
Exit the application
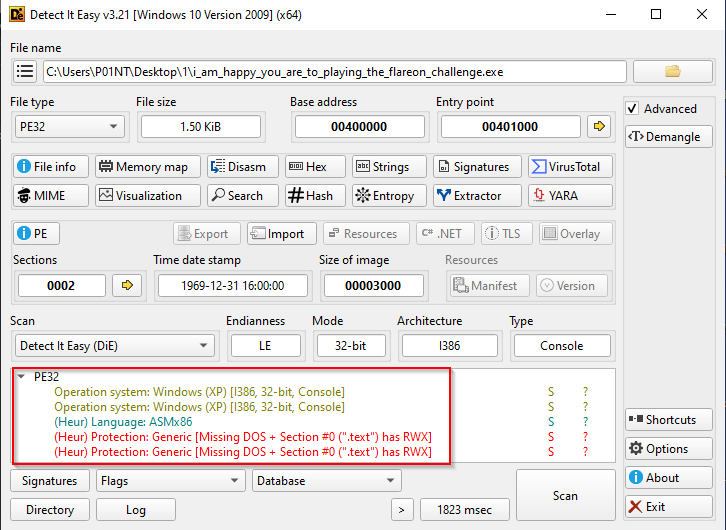point(668,506)
